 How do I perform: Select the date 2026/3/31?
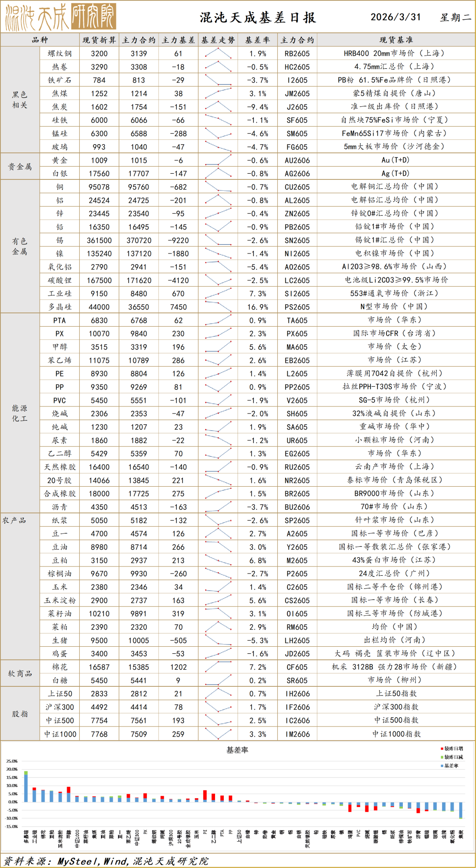coord(395,17)
